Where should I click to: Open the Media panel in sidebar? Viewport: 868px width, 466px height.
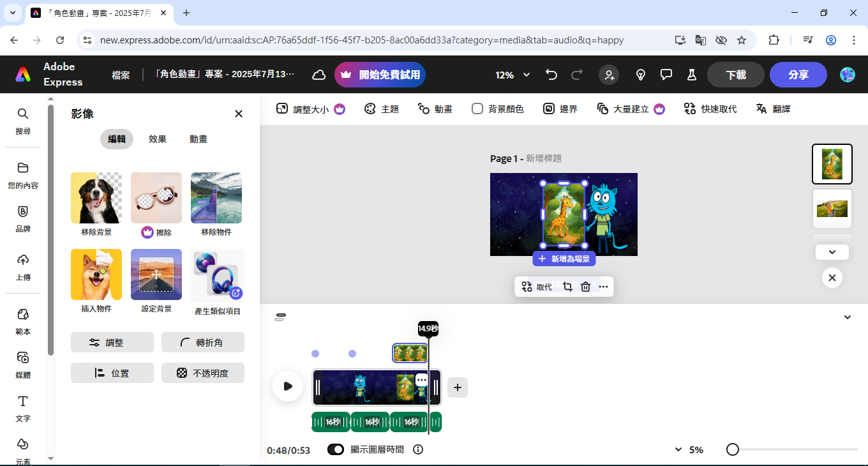click(23, 364)
